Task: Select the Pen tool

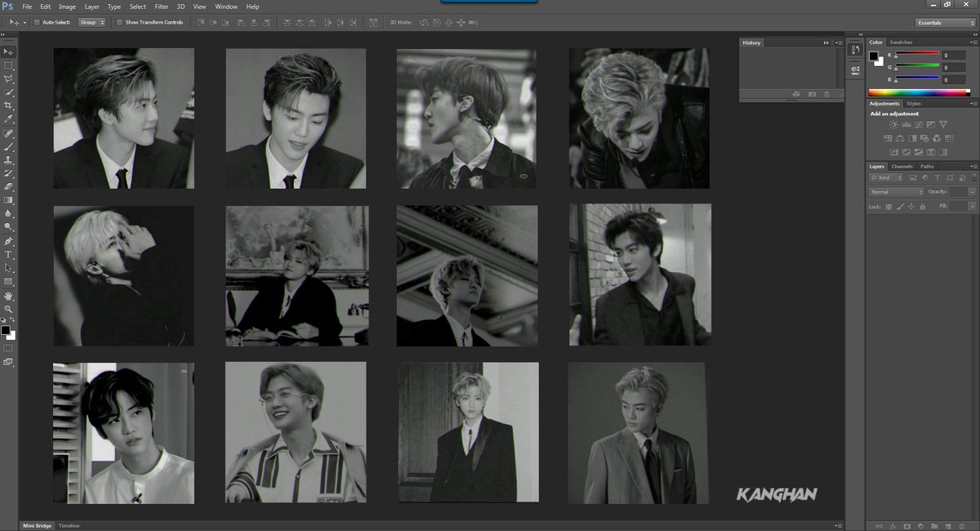Action: tap(8, 241)
